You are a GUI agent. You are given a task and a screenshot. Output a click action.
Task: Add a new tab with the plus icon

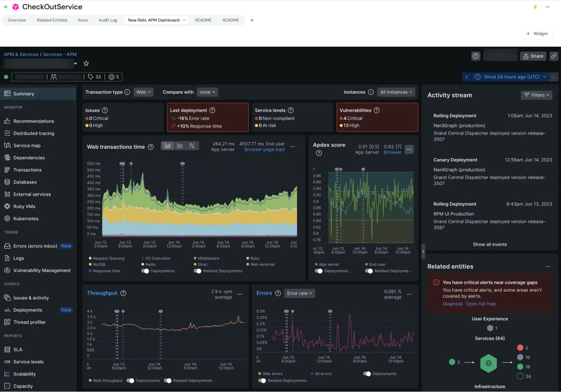pos(252,20)
